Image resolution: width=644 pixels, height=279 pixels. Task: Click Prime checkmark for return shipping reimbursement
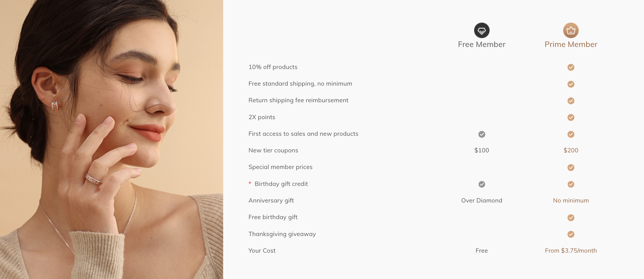click(x=571, y=101)
